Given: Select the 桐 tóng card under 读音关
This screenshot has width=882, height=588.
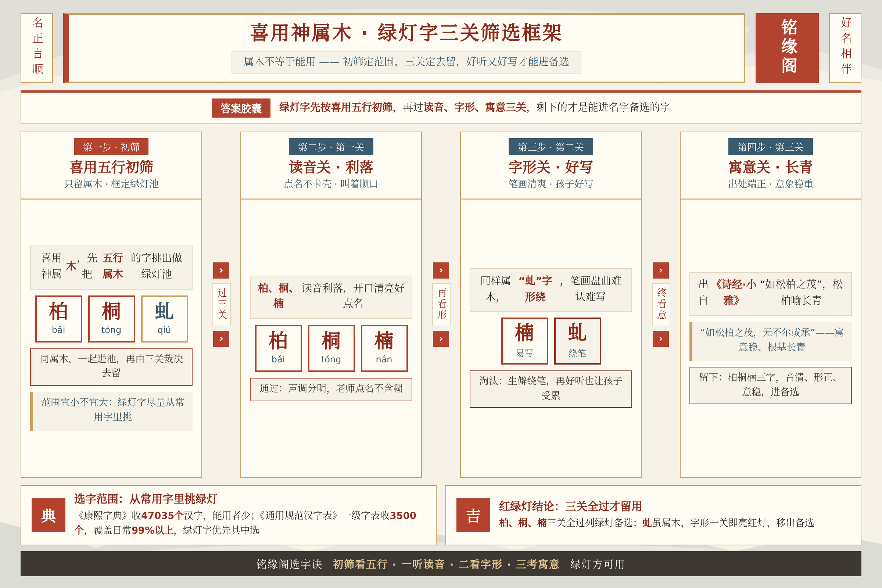Looking at the screenshot, I should (331, 348).
